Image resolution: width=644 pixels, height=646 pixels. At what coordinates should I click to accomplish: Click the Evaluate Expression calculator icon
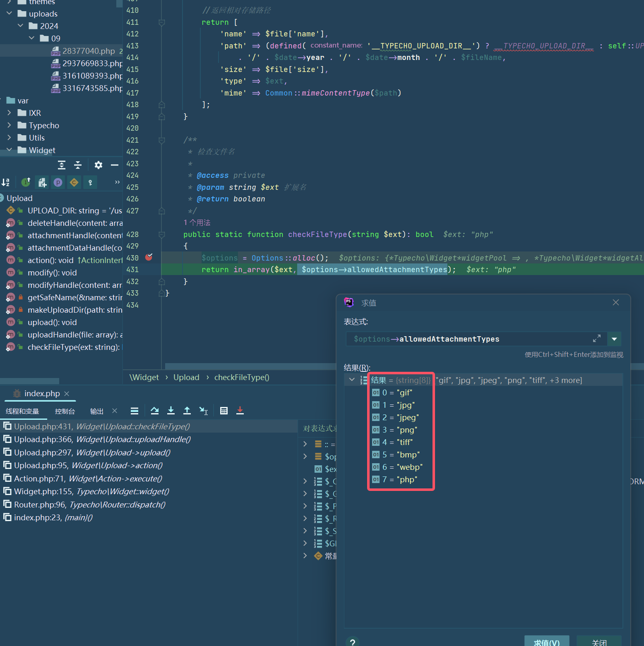click(x=223, y=411)
